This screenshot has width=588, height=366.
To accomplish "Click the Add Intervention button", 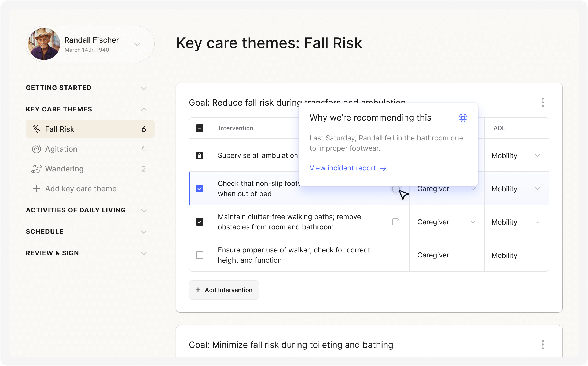I will [x=224, y=290].
